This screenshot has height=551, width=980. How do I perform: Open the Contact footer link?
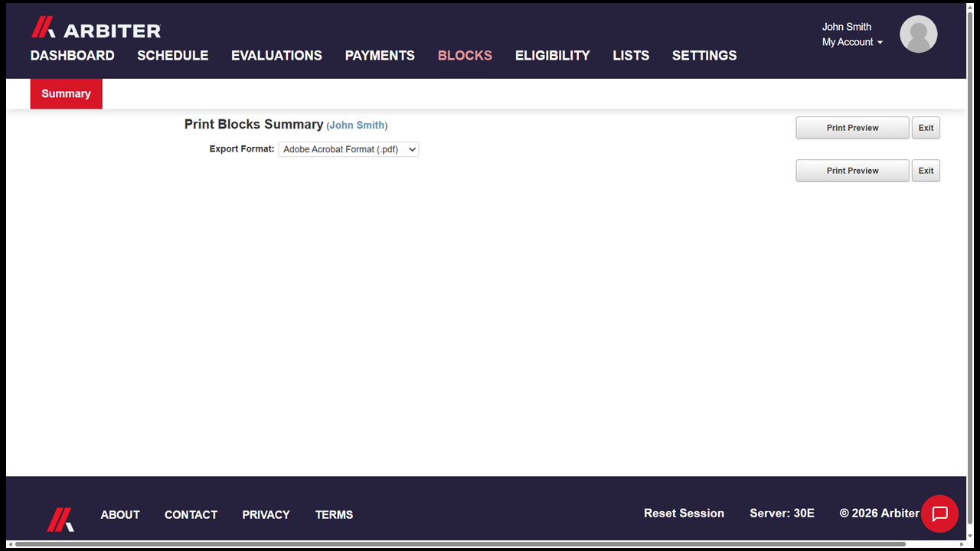coord(191,515)
